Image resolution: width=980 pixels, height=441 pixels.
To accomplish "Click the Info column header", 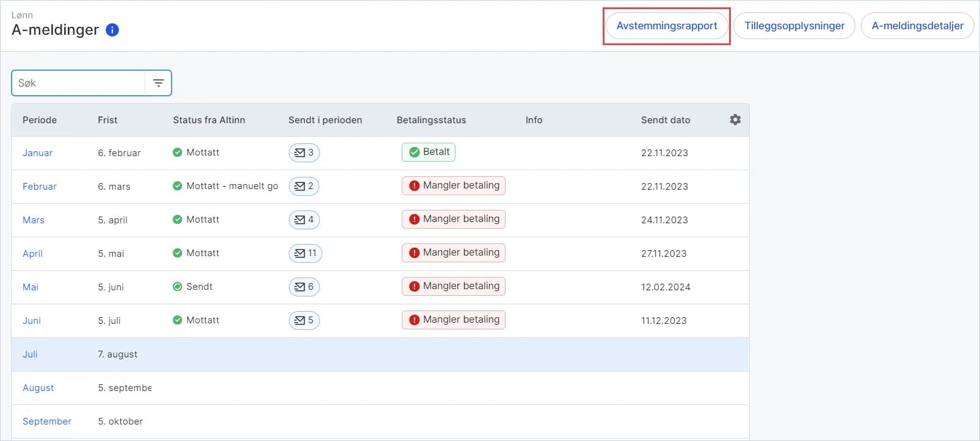I will click(534, 120).
